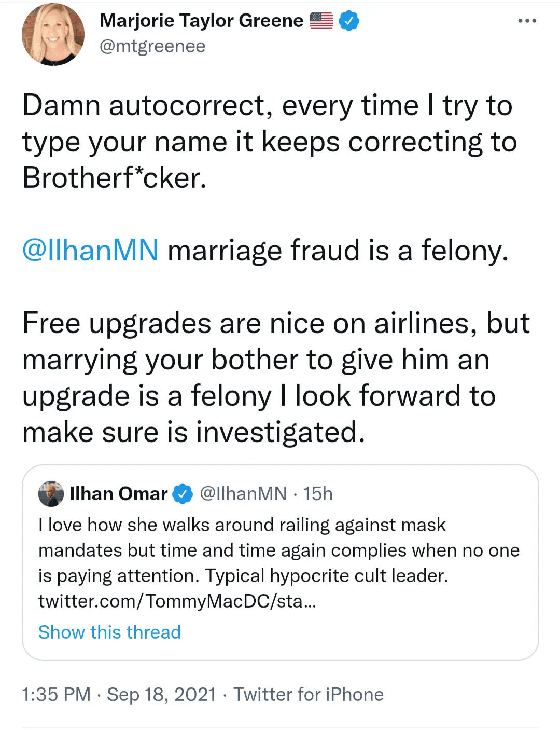Click the Ilhan Omar name in quoted tweet

pos(119,494)
